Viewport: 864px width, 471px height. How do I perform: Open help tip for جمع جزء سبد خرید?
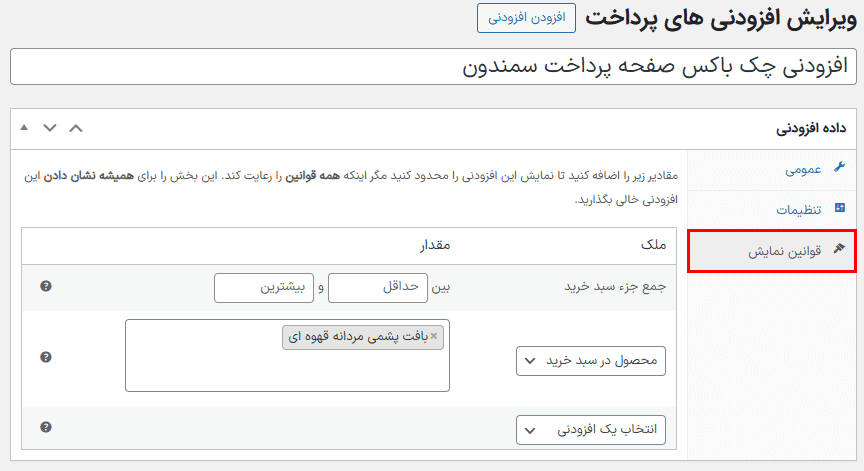[x=46, y=286]
